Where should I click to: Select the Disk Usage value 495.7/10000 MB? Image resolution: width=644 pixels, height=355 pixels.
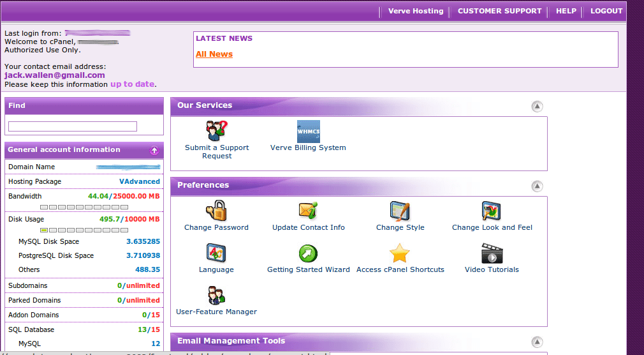click(x=129, y=219)
